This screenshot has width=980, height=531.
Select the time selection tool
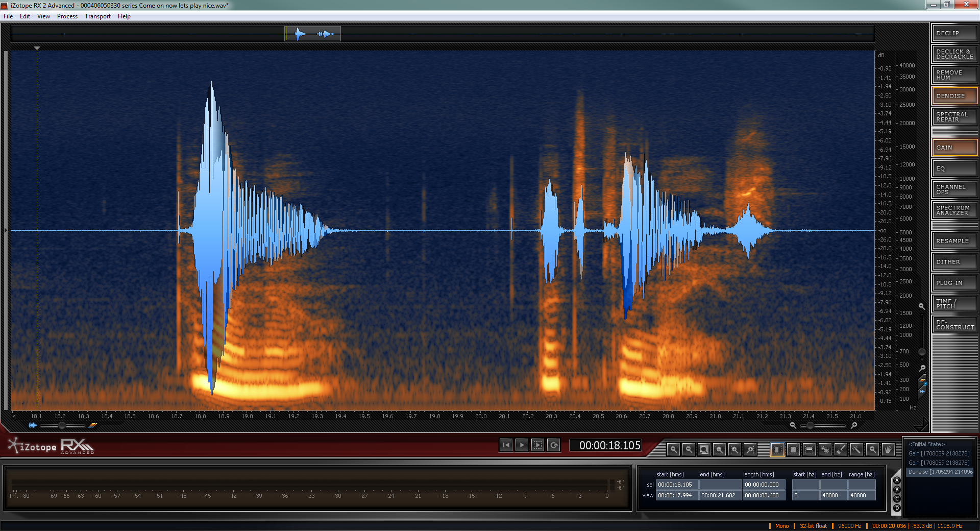pos(777,449)
